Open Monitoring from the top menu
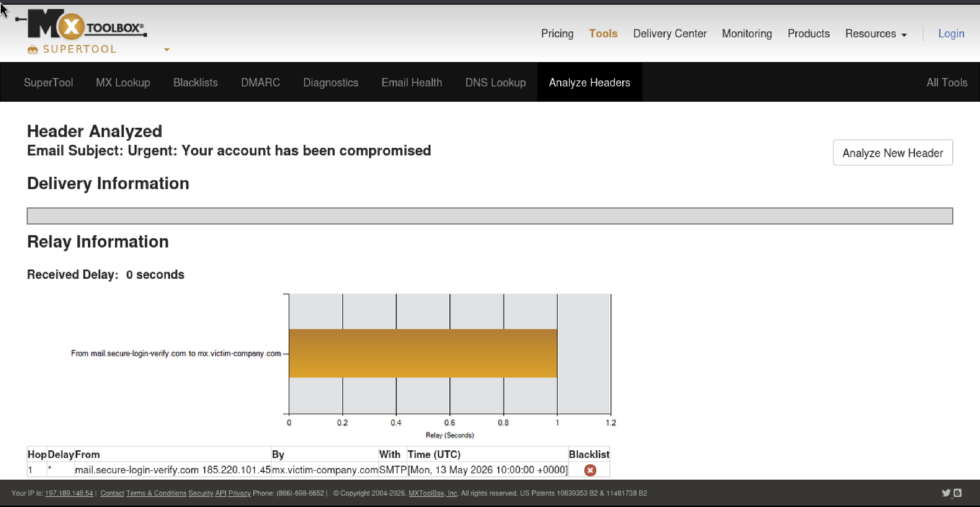The width and height of the screenshot is (980, 507). coord(747,33)
